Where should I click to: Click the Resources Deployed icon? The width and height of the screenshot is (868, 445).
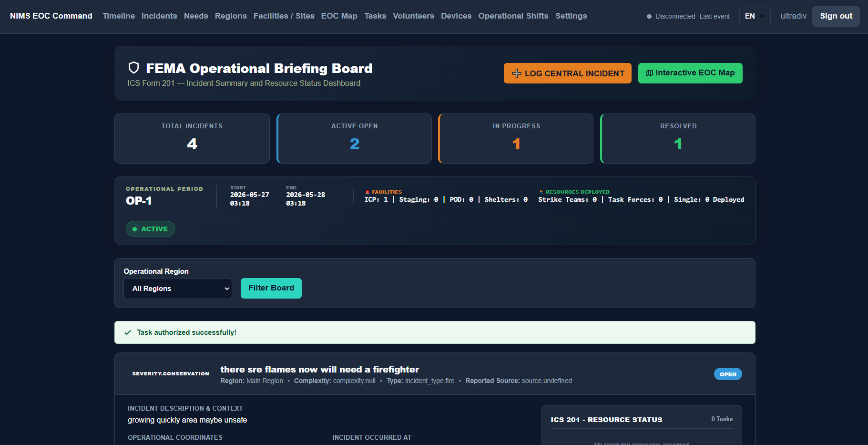[541, 192]
